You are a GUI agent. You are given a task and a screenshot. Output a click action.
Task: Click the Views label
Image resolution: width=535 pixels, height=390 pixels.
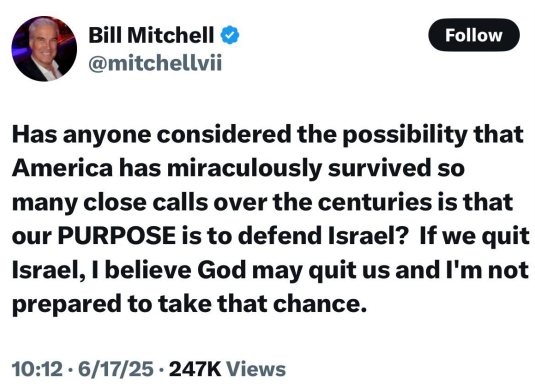tap(256, 369)
